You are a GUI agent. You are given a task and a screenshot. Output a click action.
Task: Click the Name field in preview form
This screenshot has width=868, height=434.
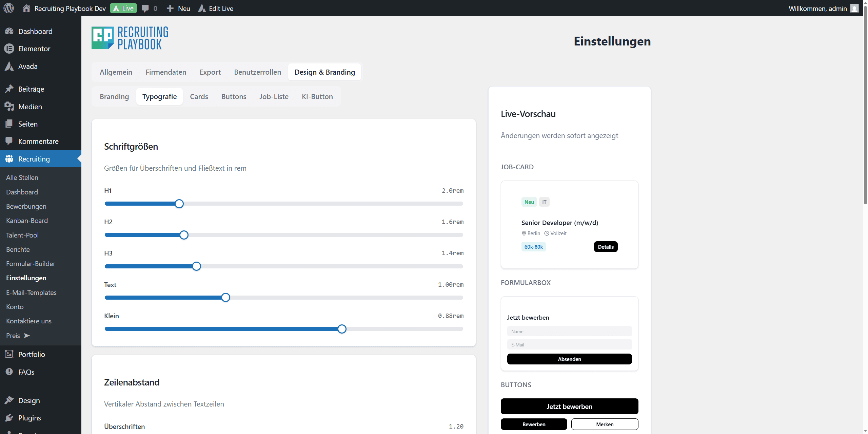tap(569, 331)
